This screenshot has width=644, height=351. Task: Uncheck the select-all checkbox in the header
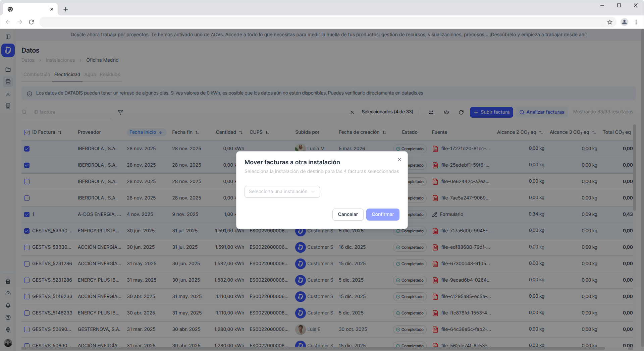point(26,132)
